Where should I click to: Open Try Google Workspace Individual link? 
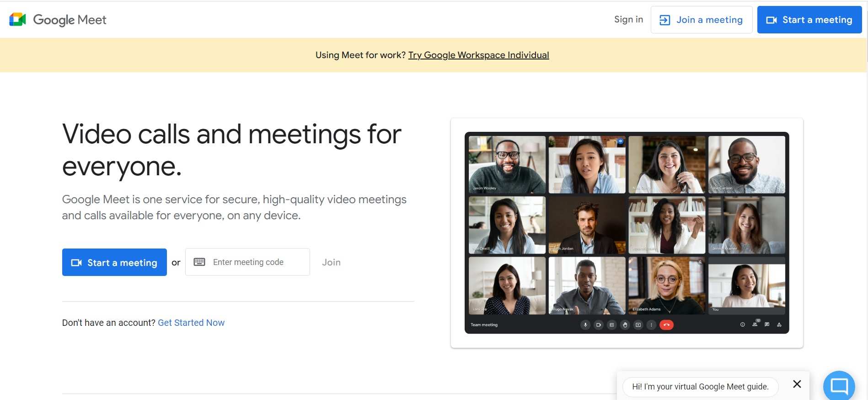coord(478,55)
